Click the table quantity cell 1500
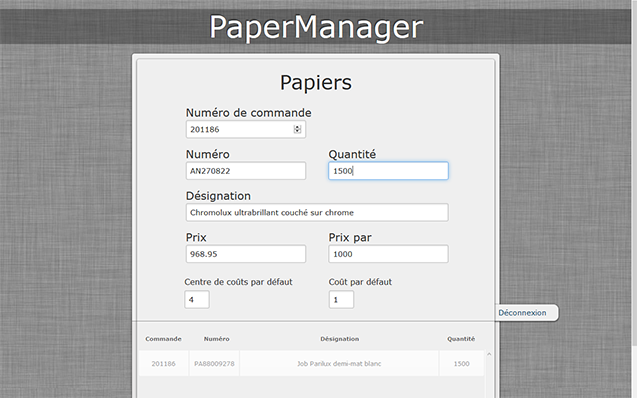This screenshot has height=398, width=637. (462, 363)
